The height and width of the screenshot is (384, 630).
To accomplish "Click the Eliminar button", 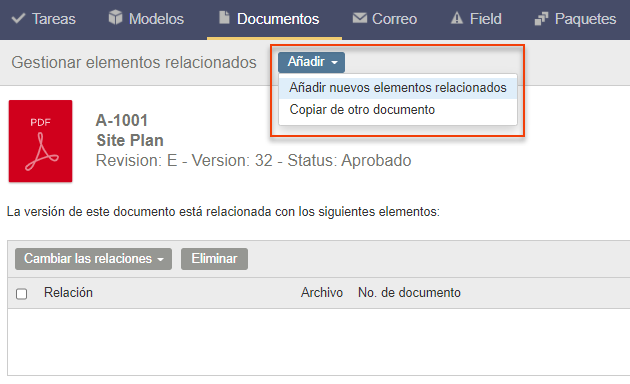I will (214, 259).
